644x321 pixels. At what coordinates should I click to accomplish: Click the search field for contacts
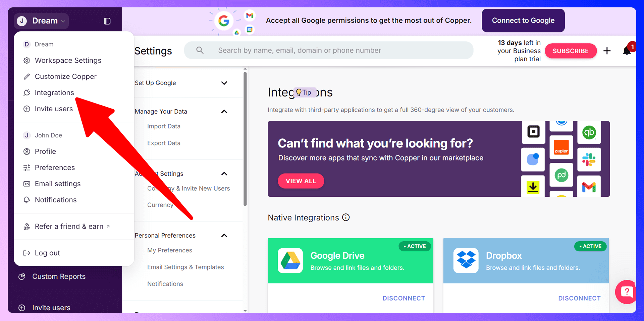(x=329, y=50)
